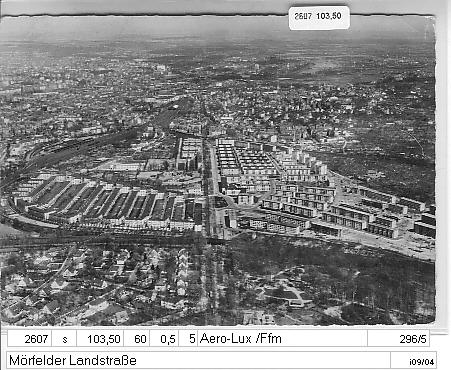This screenshot has width=451, height=370.
Task: Click the empty area right of Aero-Lux text
Action: click(325, 339)
